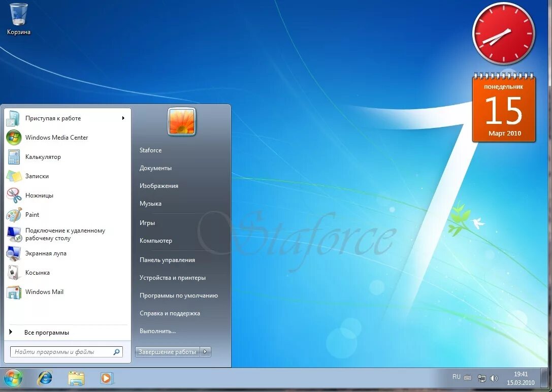Click the search magnifier in Start menu
552x392 pixels.
[116, 351]
